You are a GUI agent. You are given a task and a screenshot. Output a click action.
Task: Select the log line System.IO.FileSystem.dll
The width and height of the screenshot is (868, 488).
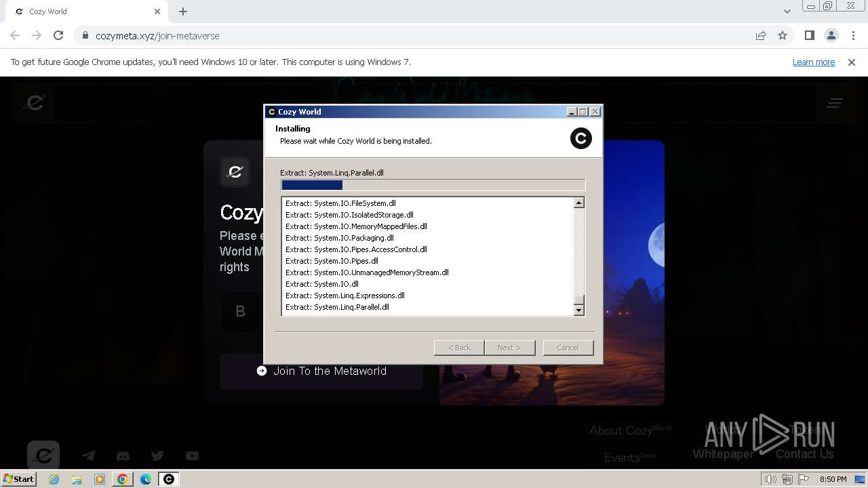pos(340,203)
